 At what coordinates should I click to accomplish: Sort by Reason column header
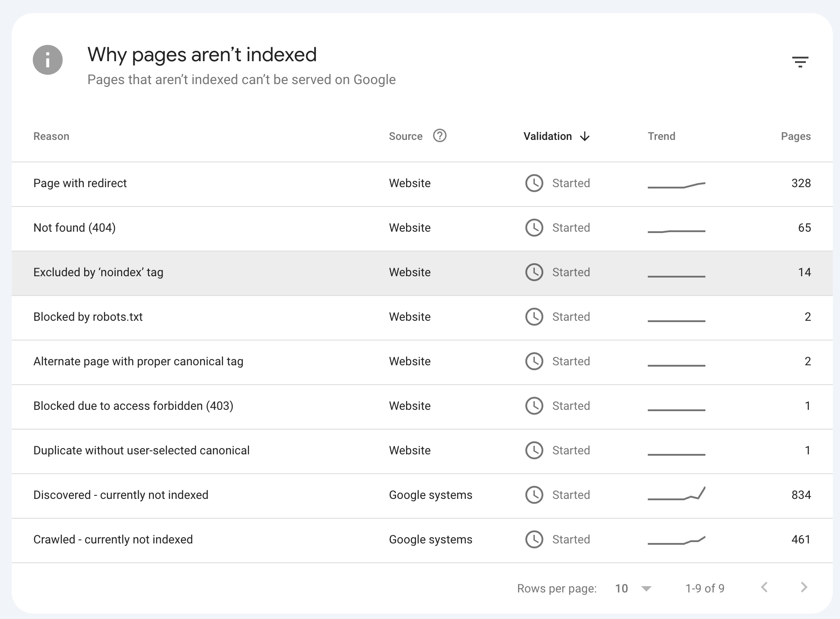51,136
